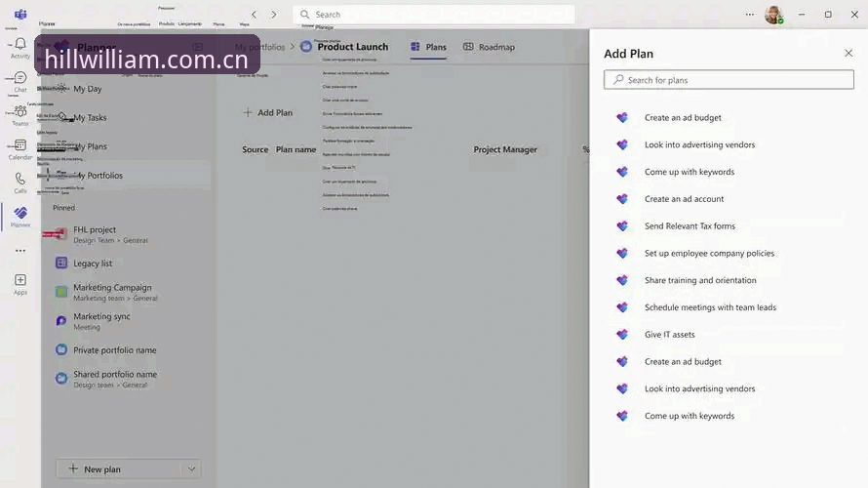Click the top Search box

[434, 15]
